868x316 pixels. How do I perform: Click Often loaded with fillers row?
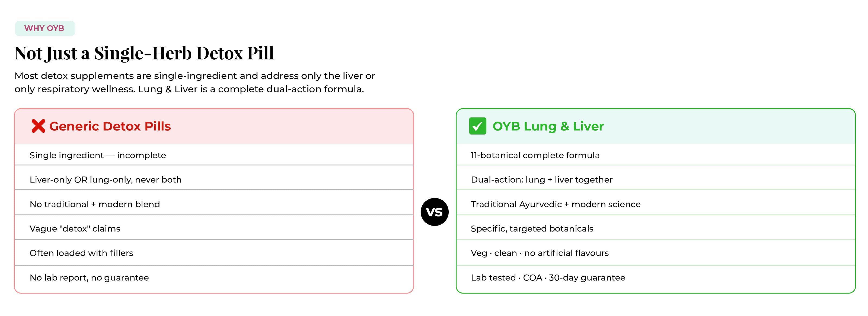(214, 253)
